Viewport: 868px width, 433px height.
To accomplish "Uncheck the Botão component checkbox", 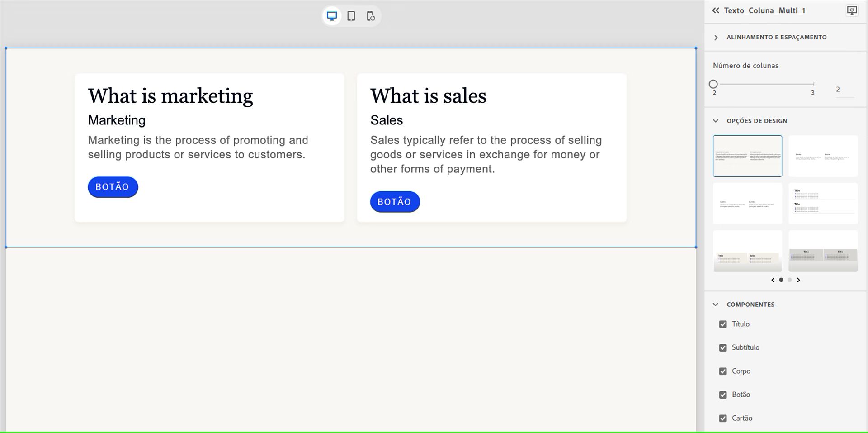I will click(723, 395).
